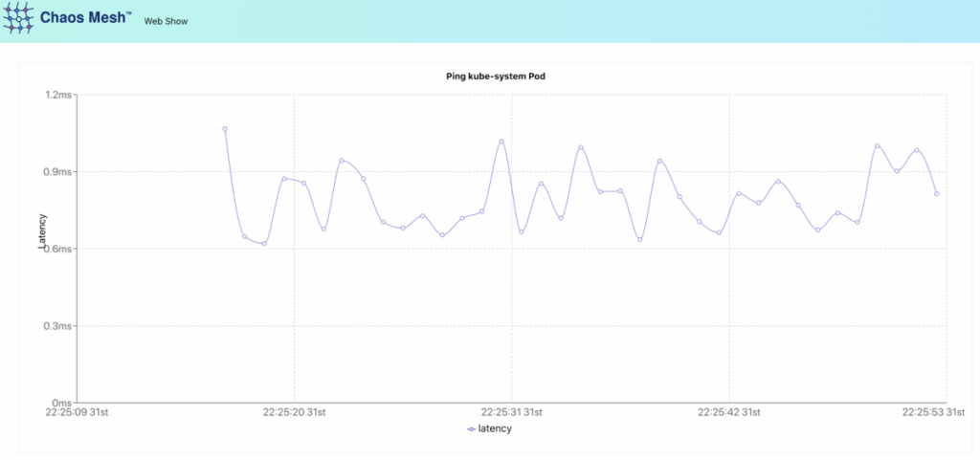The width and height of the screenshot is (980, 460).
Task: Click the legend's purple line marker icon
Action: (471, 429)
